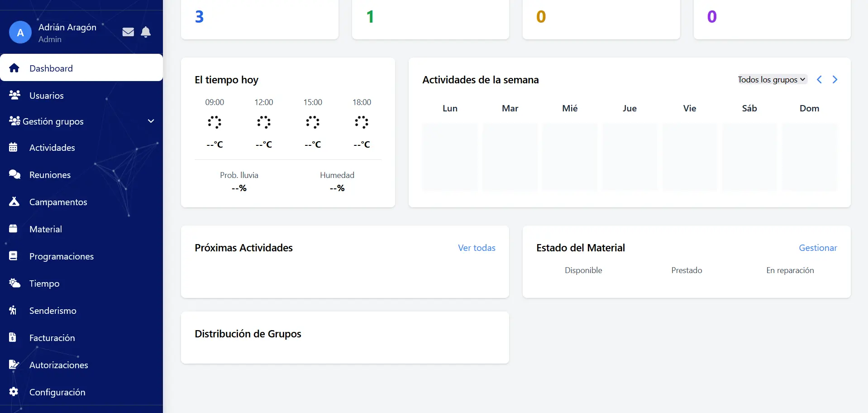Click the 'Gestionar' material link

pyautogui.click(x=818, y=248)
